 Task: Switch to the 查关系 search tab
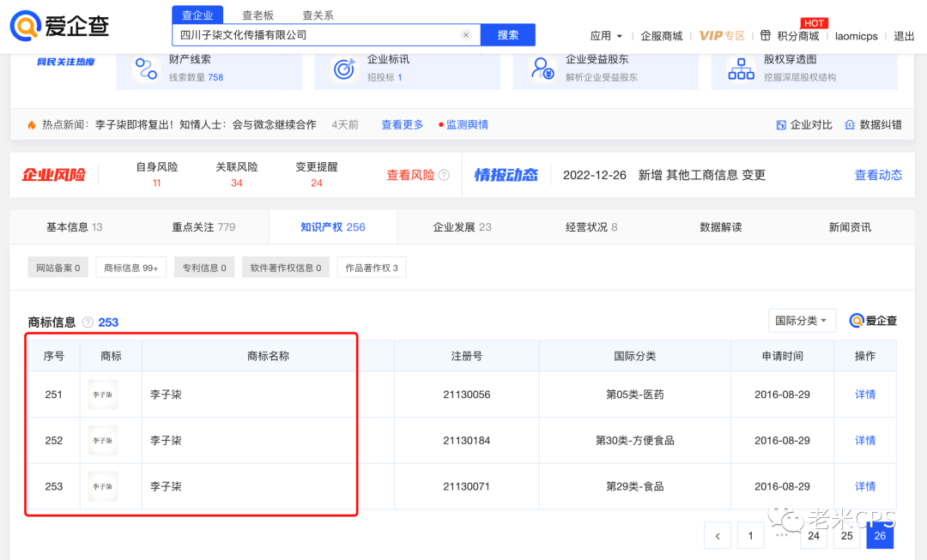point(318,15)
